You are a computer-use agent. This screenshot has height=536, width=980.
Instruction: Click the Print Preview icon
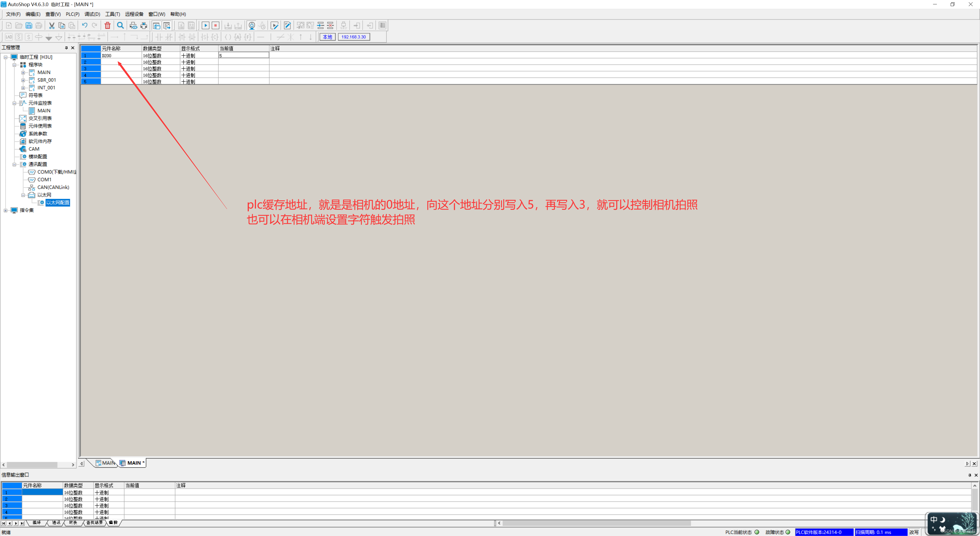tap(133, 26)
